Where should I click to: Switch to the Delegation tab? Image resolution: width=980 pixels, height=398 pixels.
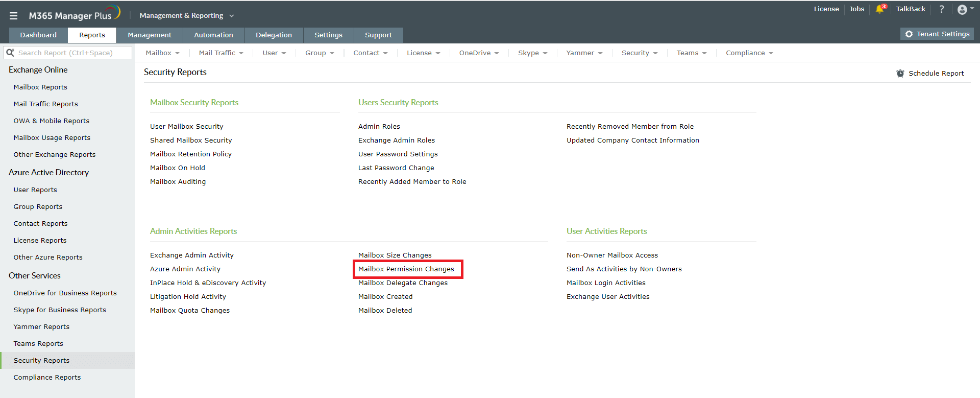click(274, 35)
